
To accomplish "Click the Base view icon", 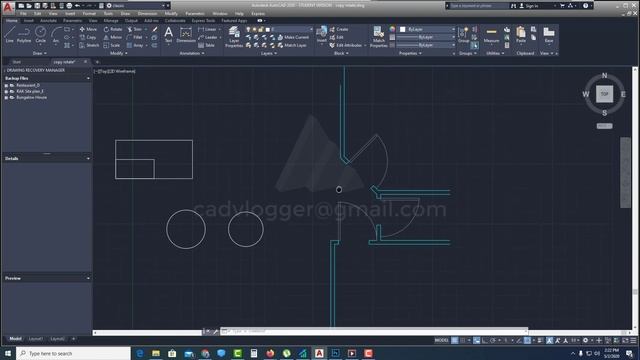I will click(x=549, y=35).
